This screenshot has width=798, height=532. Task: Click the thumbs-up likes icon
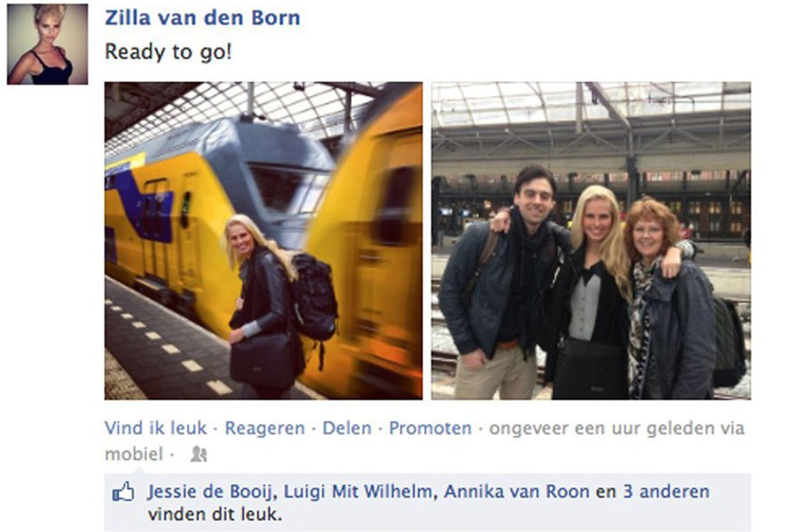click(123, 493)
